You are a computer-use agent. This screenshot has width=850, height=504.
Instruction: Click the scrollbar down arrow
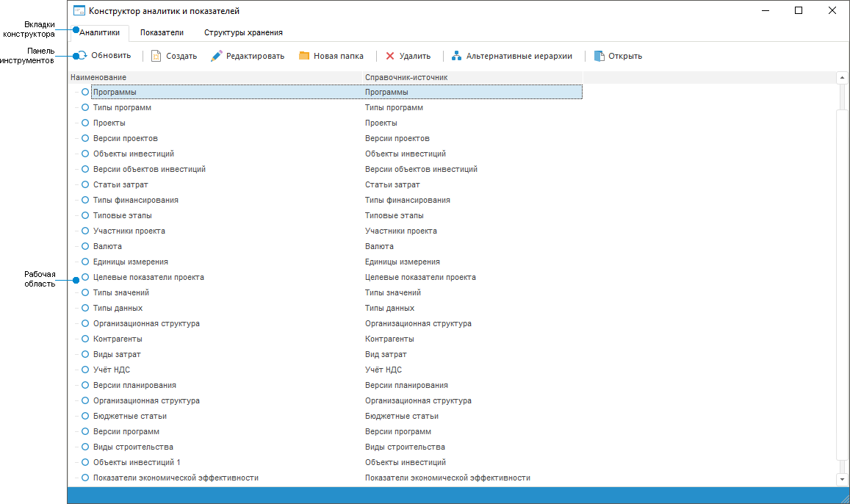[x=842, y=479]
